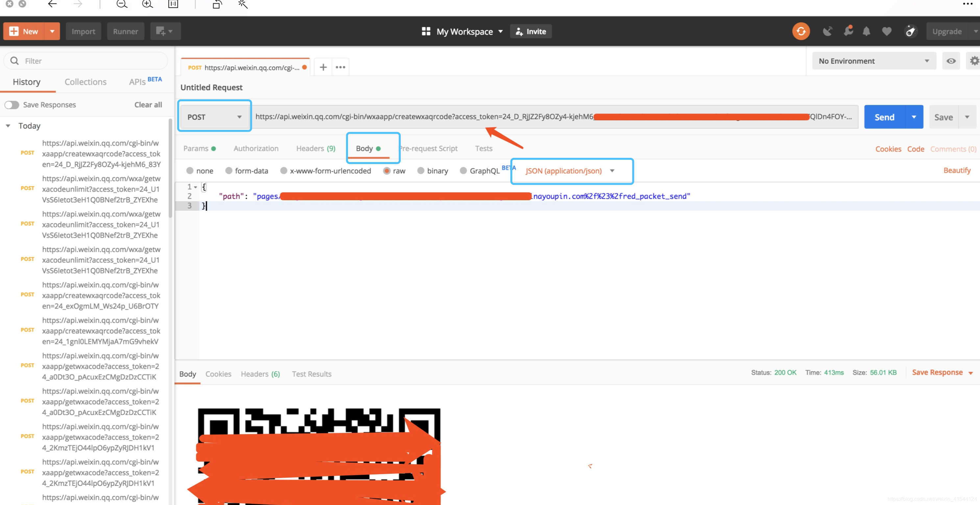Fold the JSON body at line 1
The width and height of the screenshot is (980, 505).
click(x=196, y=187)
